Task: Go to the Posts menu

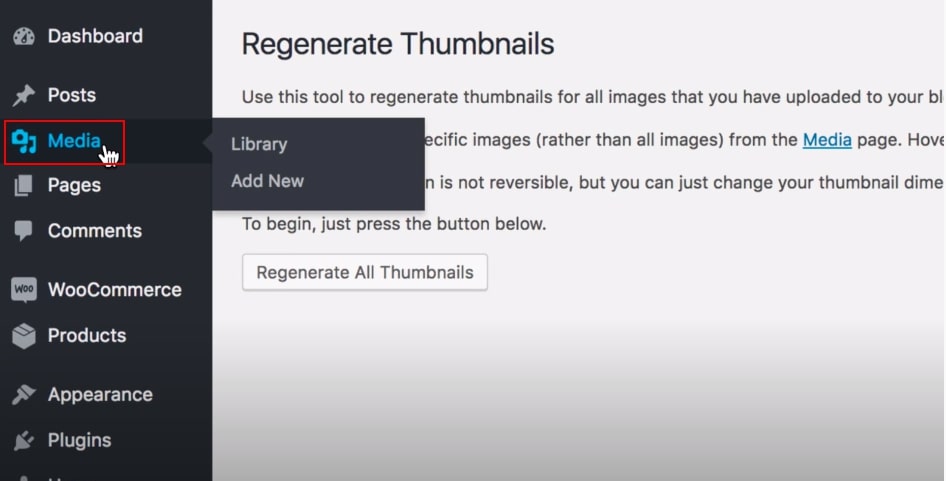Action: [x=72, y=95]
